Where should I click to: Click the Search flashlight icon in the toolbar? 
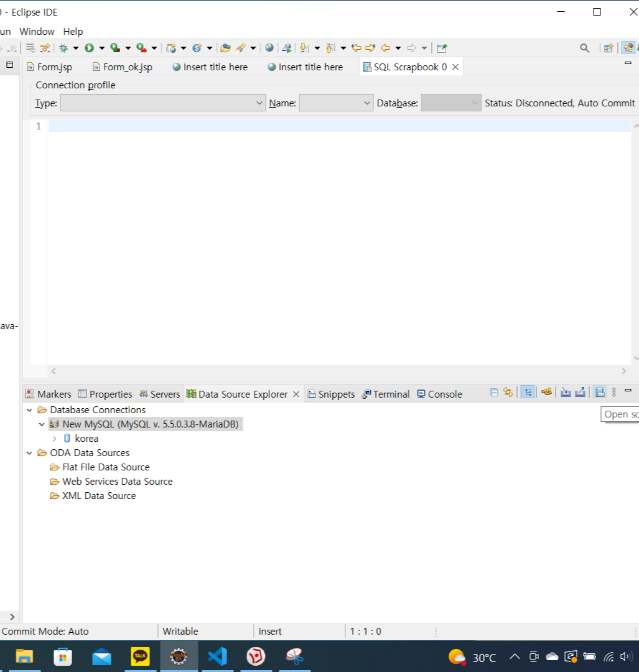click(x=241, y=48)
